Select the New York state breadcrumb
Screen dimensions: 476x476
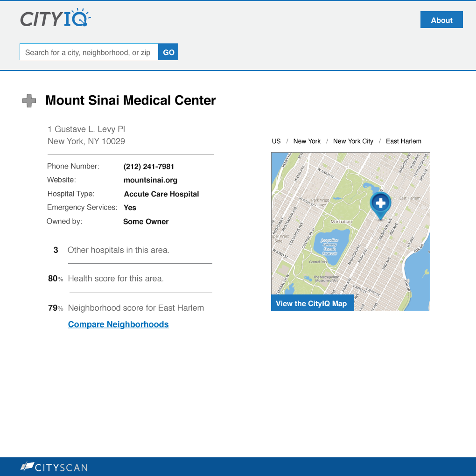[x=307, y=141]
